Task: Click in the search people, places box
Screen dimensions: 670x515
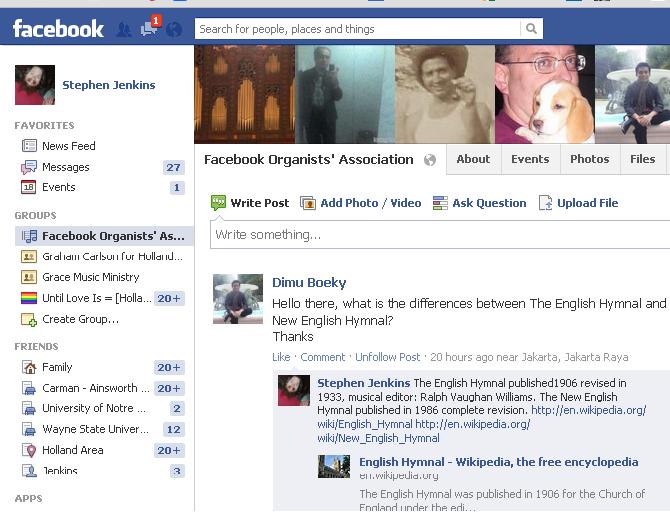Action: (x=358, y=29)
